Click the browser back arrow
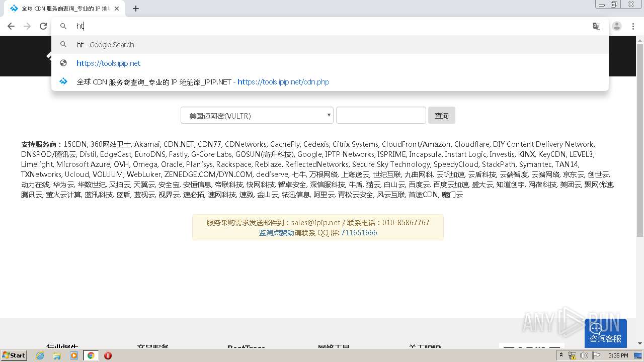 tap(11, 26)
